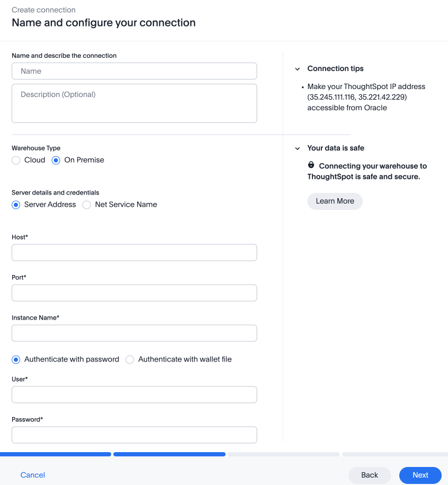Collapse the Connection tips section

(297, 69)
